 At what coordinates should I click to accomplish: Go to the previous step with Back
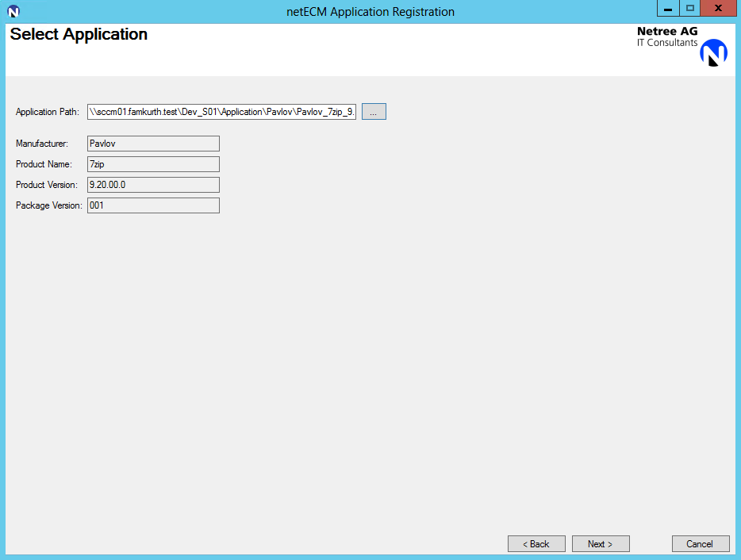[x=536, y=544]
